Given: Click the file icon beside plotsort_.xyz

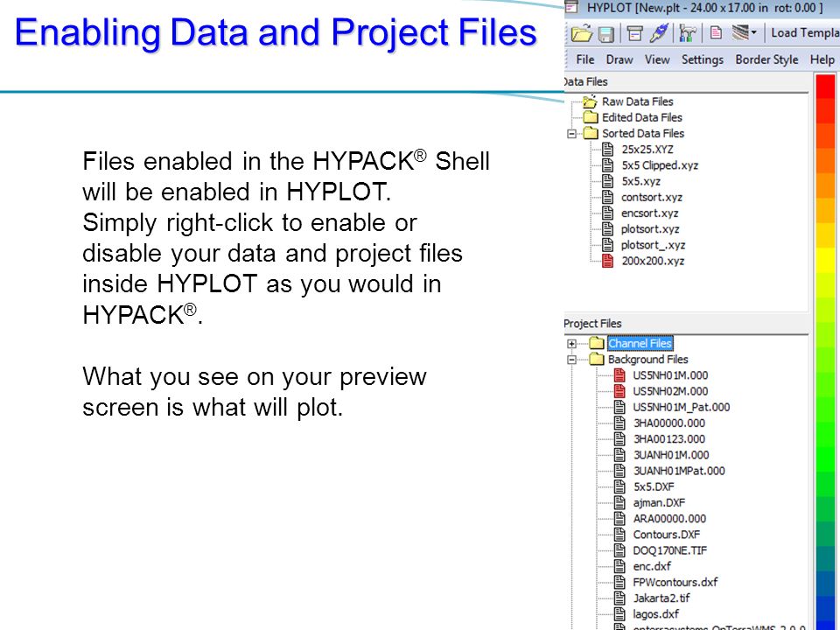Looking at the screenshot, I should (x=607, y=245).
